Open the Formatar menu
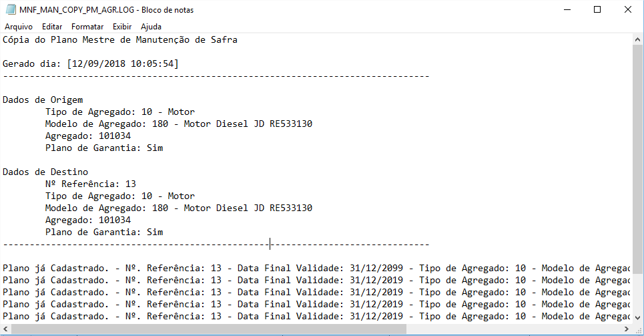The width and height of the screenshot is (644, 336). tap(87, 27)
